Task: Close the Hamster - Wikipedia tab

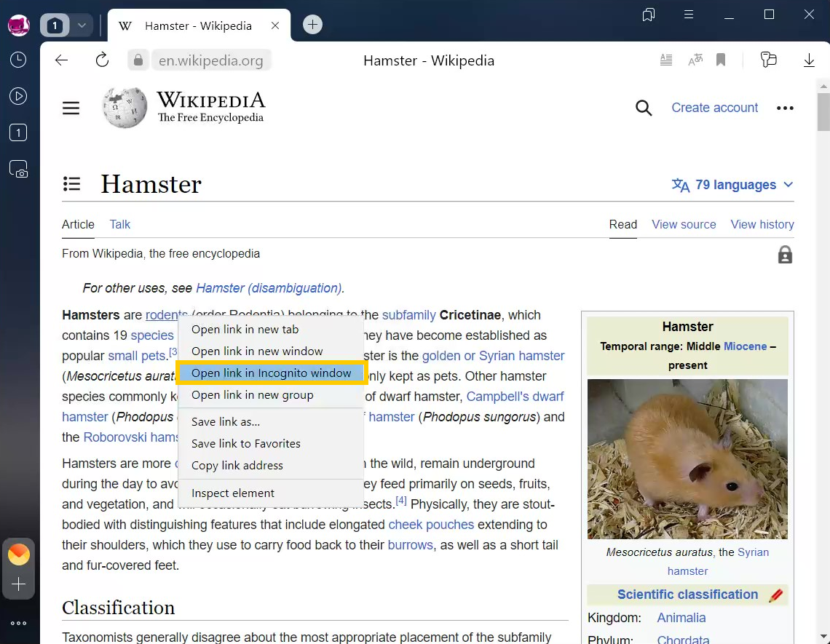Action: (x=275, y=25)
